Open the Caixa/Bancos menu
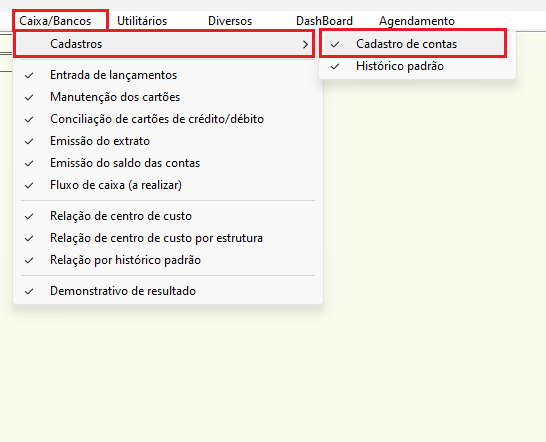This screenshot has height=442, width=546. click(x=55, y=21)
